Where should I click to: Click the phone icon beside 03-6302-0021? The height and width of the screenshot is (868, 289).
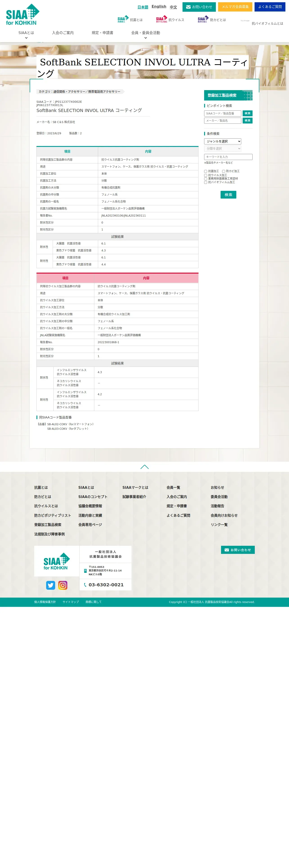(x=85, y=585)
